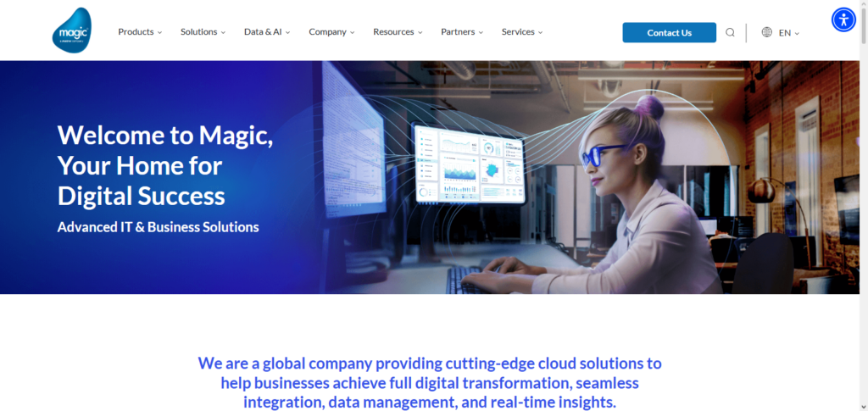This screenshot has width=868, height=411.
Task: Expand the Resources chevron
Action: pos(420,33)
